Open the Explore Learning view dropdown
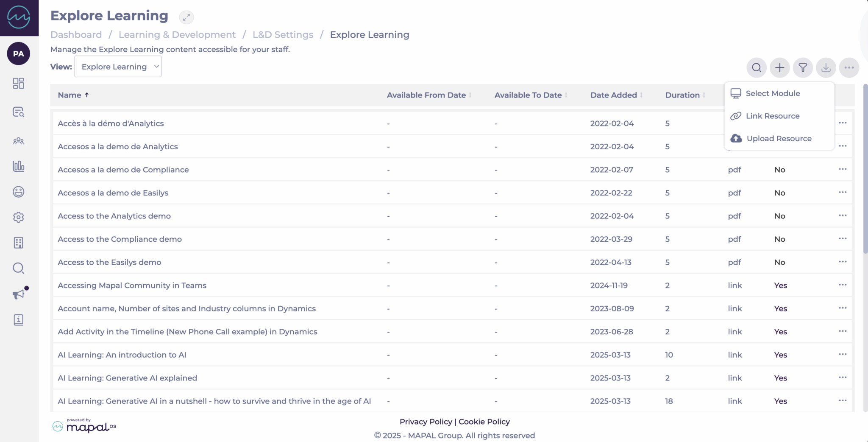Viewport: 868px width, 442px height. coord(118,66)
